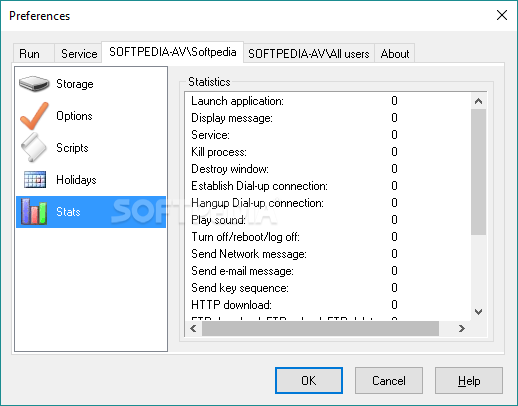Viewport: 518px width, 406px height.
Task: Switch to the Service tab
Action: point(79,54)
